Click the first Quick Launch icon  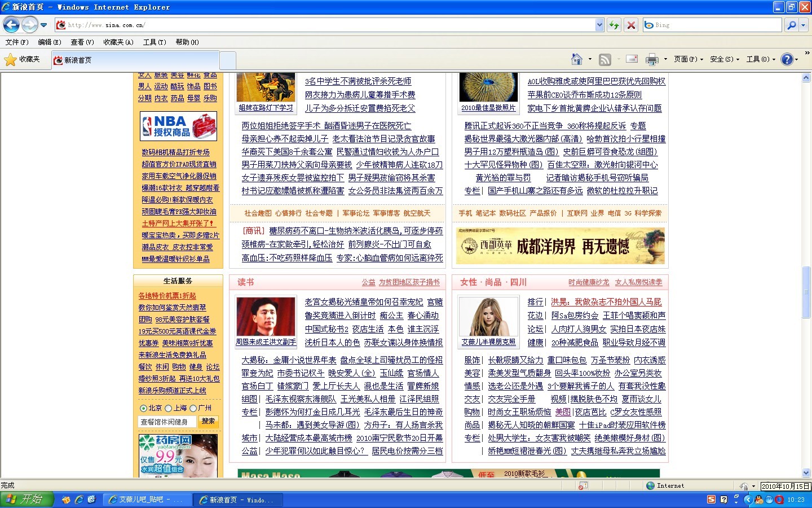tap(67, 500)
